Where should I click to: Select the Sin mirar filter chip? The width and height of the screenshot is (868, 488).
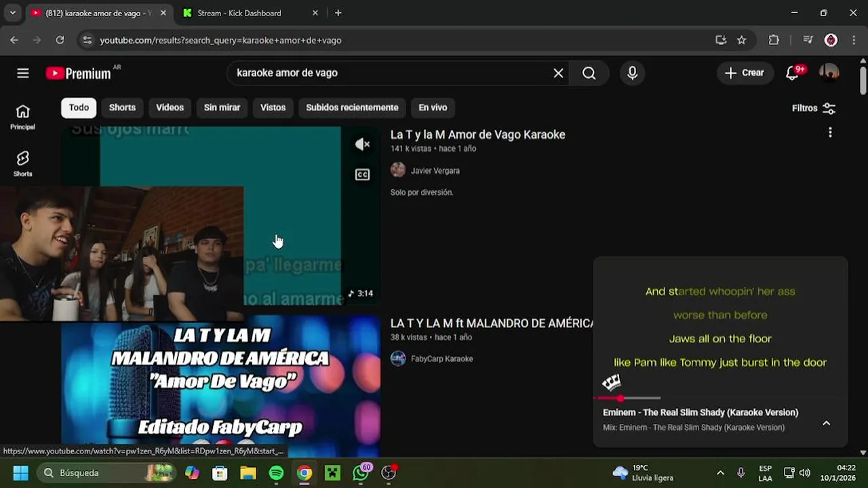222,108
